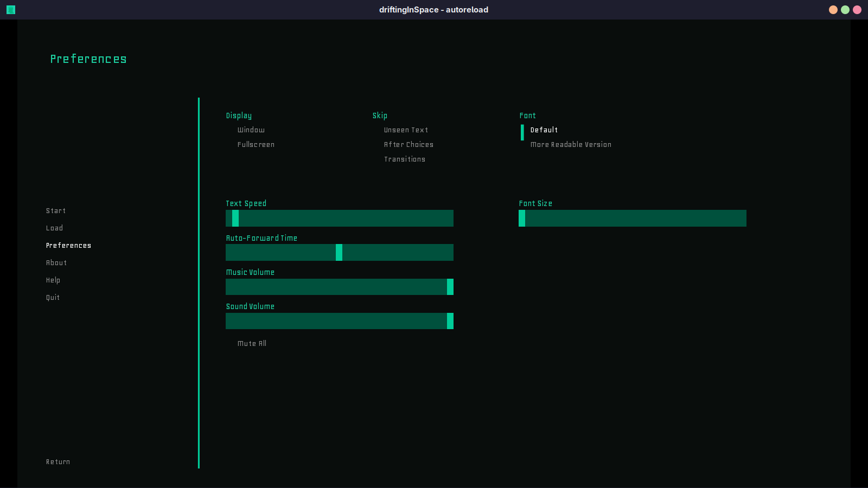This screenshot has height=488, width=868.
Task: Toggle Mute All audio
Action: (252, 344)
